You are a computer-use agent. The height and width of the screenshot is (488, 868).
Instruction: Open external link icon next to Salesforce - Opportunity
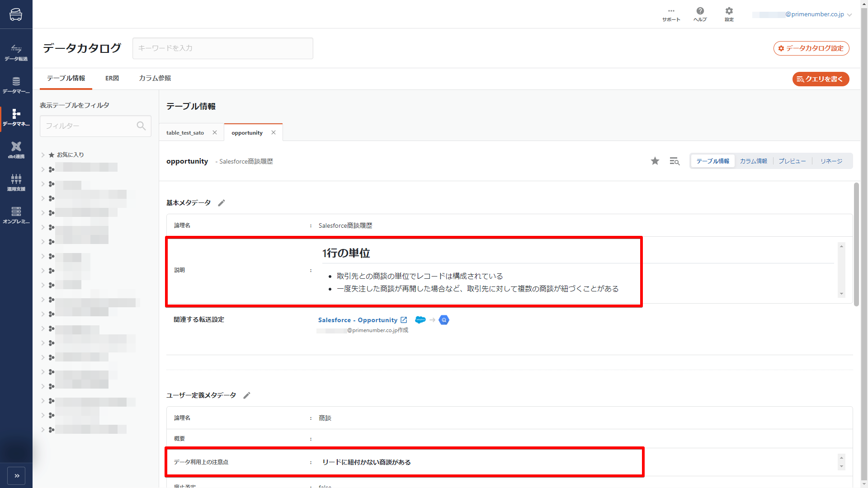point(404,320)
